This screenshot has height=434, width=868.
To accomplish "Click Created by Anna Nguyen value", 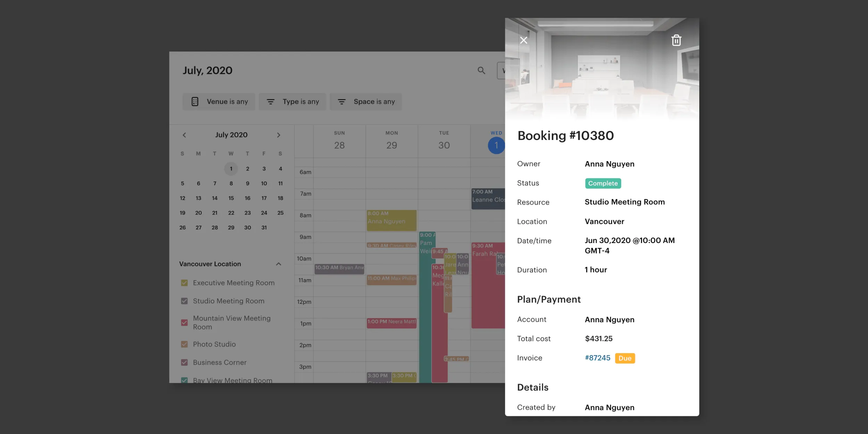I will (609, 408).
